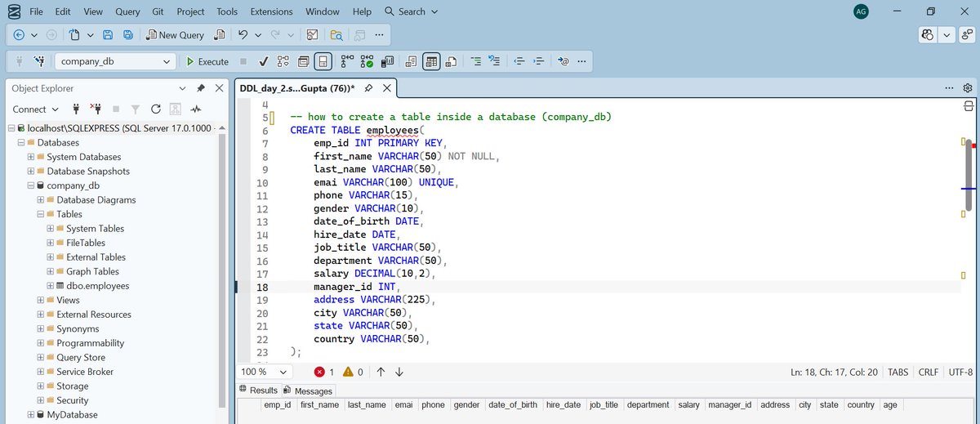Toggle Include Client Statistics
980x424 pixels.
(386, 61)
